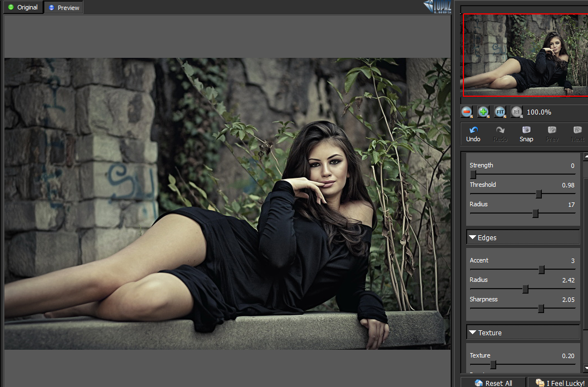
Task: Switch to the Original tab
Action: click(22, 7)
